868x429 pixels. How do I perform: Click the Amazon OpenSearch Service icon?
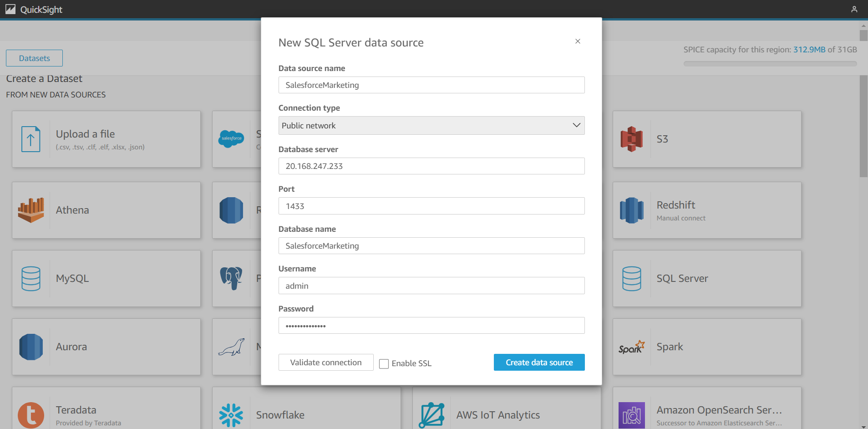pyautogui.click(x=632, y=415)
